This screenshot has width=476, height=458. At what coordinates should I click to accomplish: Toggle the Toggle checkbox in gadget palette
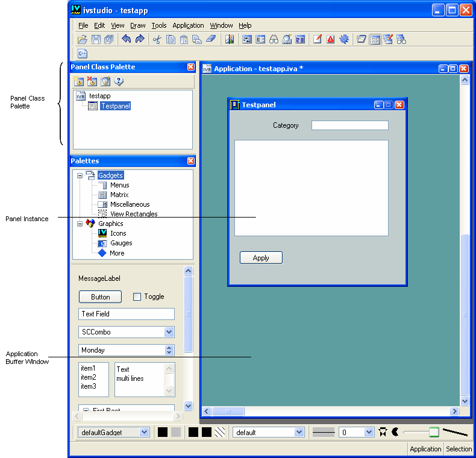pyautogui.click(x=137, y=296)
